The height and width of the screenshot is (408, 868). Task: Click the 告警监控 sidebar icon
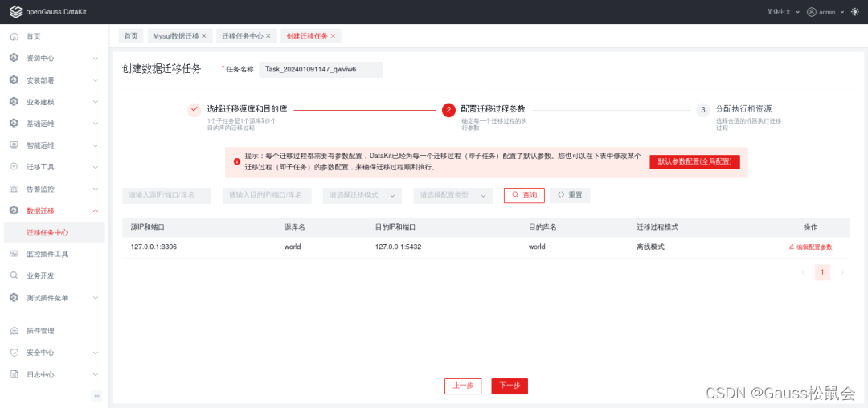(14, 189)
